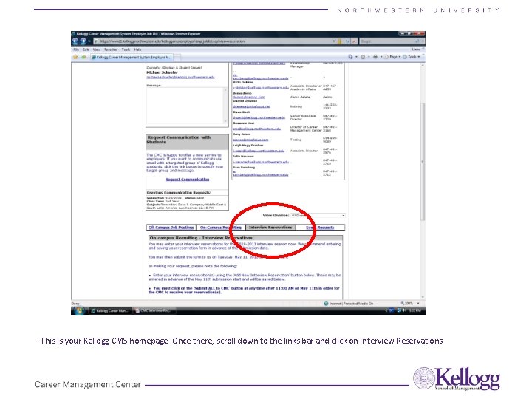
Task: Click the Favorites Center star icon
Action: pos(75,57)
